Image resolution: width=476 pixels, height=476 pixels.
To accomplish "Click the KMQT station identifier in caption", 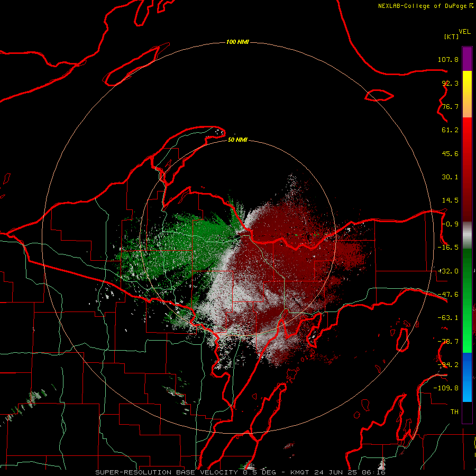I will click(x=300, y=472).
